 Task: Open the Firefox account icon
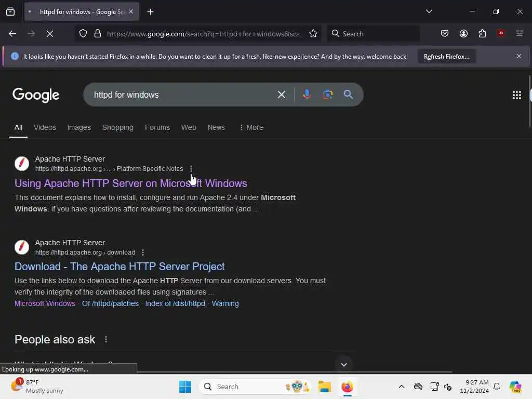click(463, 33)
